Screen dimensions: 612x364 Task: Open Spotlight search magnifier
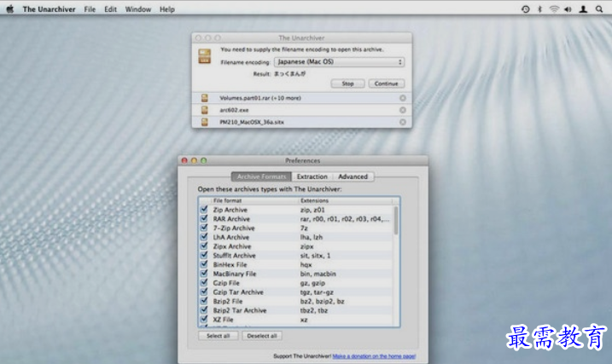tap(599, 9)
